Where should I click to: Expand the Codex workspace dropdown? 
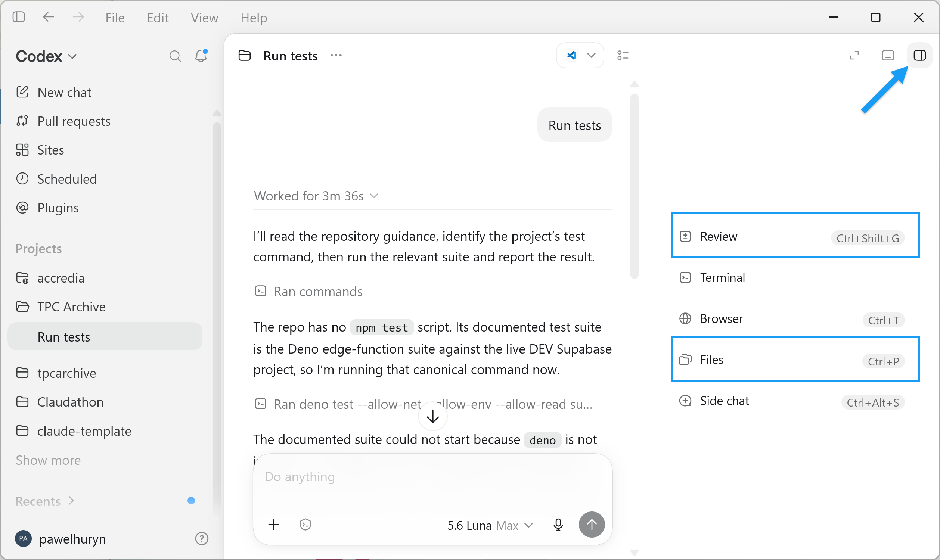[46, 56]
